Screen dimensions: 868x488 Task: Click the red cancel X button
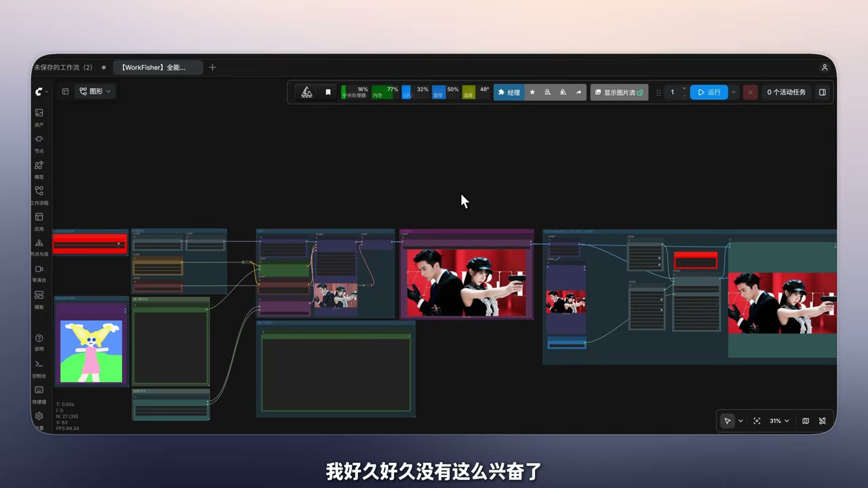tap(750, 92)
